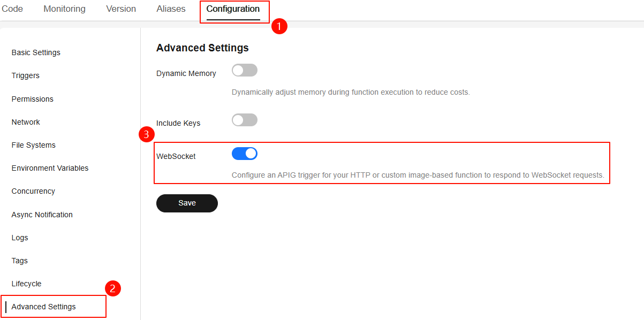Turn on the Include Keys switch

pos(245,120)
